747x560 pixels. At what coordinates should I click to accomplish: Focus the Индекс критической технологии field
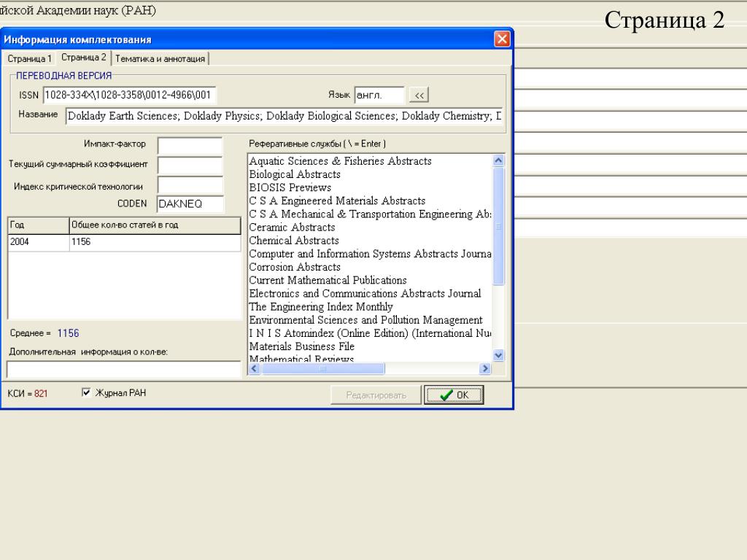tap(190, 184)
